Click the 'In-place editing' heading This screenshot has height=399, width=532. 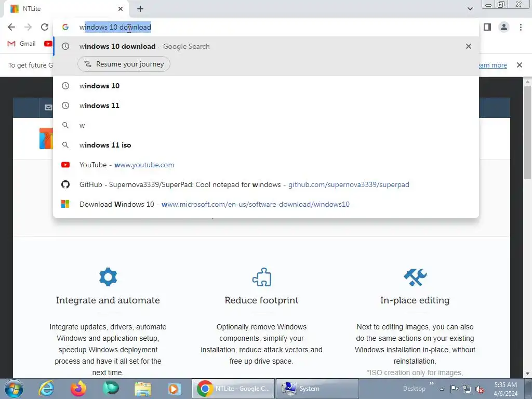coord(415,300)
